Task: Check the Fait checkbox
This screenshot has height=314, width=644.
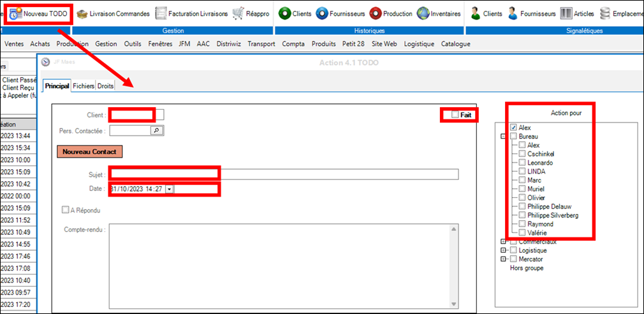Action: tap(455, 115)
